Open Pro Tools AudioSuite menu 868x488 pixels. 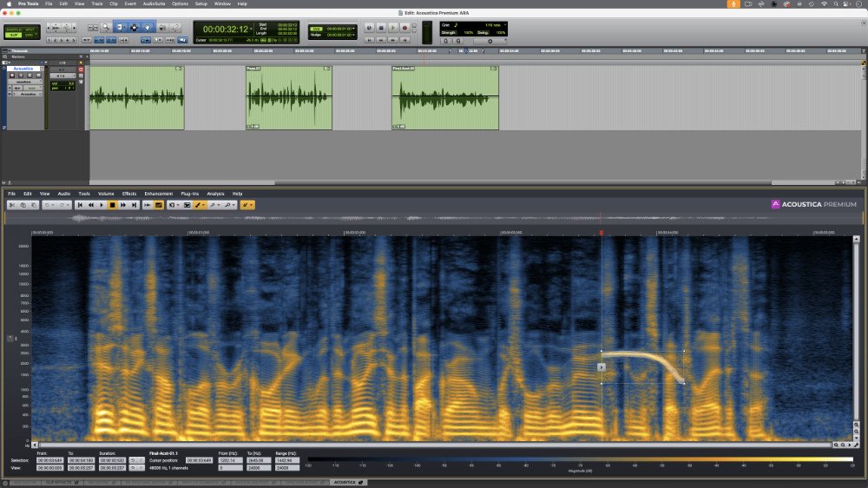tap(154, 3)
